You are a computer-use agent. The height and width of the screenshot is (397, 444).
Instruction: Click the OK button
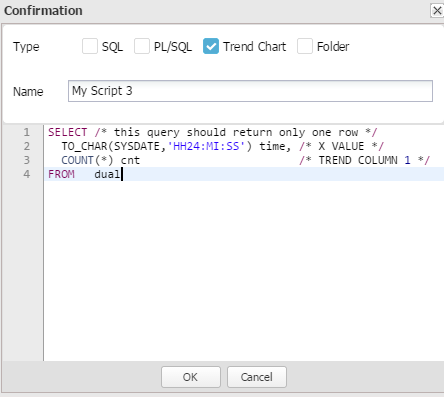pyautogui.click(x=191, y=377)
